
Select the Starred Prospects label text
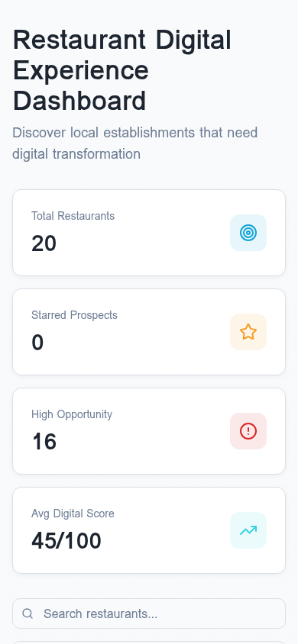coord(74,315)
